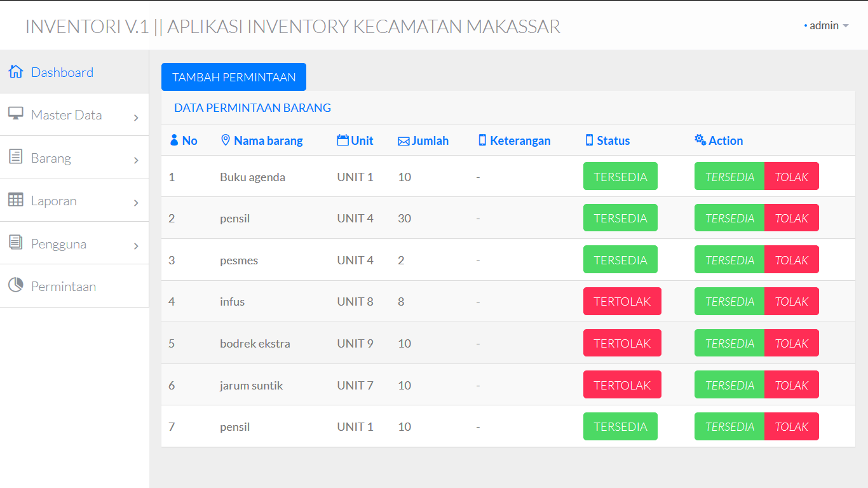Click the Laporan table grid icon
Screen dimensions: 868x488
(16, 200)
